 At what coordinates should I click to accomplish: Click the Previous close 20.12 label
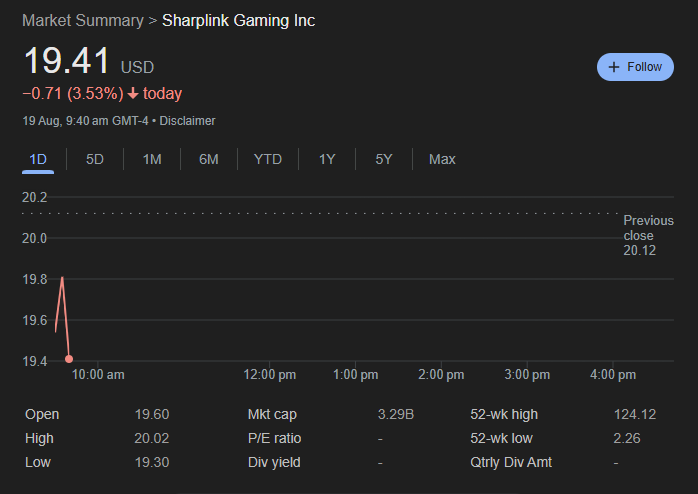pyautogui.click(x=647, y=235)
